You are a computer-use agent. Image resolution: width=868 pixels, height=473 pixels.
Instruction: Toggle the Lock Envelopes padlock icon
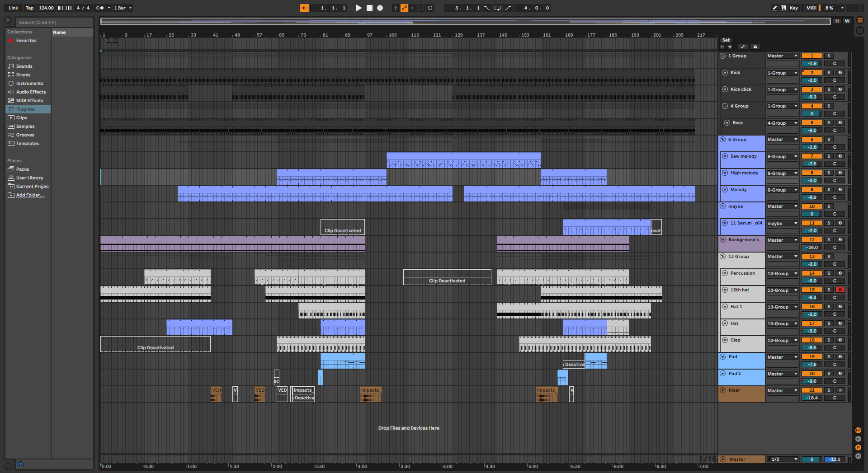pos(755,47)
